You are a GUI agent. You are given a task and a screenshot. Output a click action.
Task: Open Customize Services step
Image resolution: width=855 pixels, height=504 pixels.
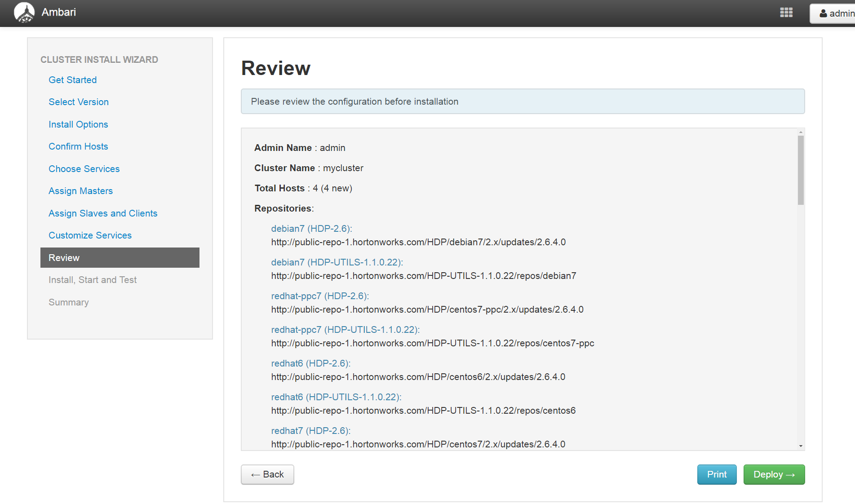pyautogui.click(x=90, y=235)
